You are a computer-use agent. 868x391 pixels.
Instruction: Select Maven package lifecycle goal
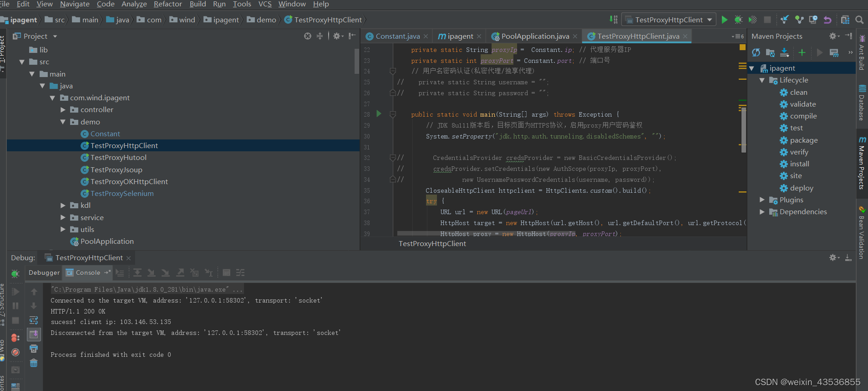(x=803, y=140)
